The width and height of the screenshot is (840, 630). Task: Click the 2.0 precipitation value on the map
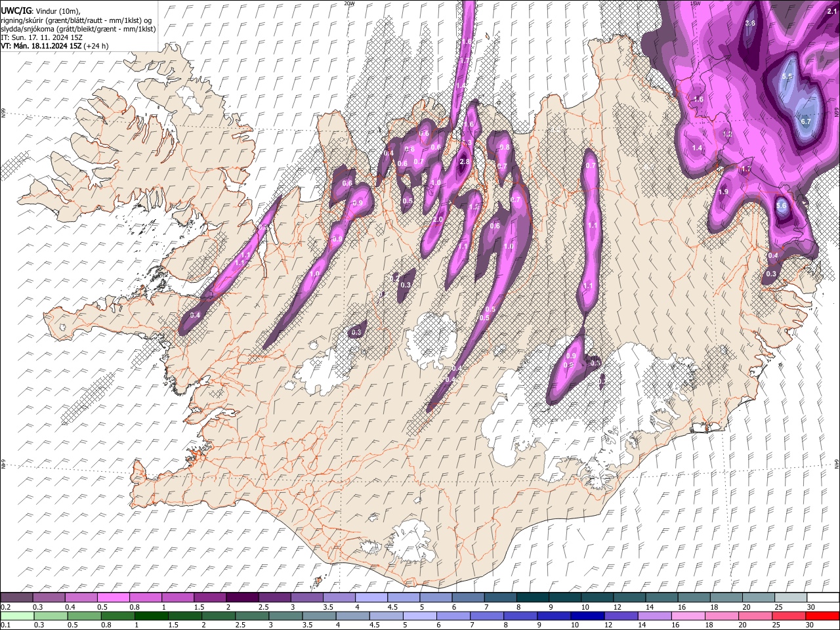438,219
